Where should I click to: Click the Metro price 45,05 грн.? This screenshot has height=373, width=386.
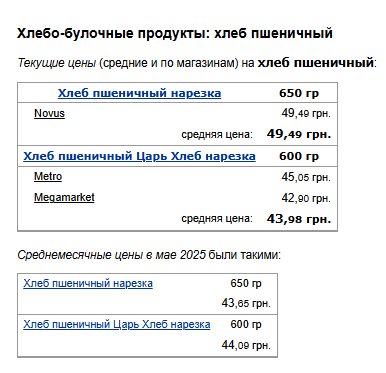306,177
